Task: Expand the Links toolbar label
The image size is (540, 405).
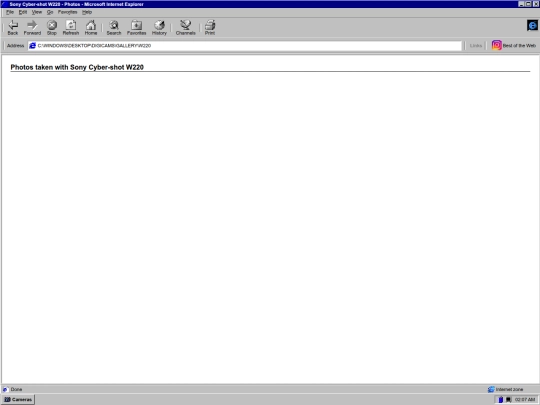Action: 476,45
